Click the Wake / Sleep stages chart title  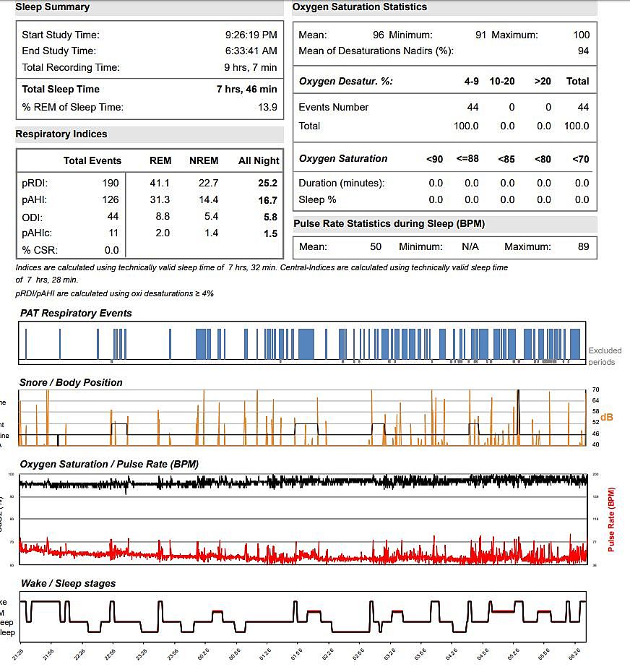[x=68, y=584]
